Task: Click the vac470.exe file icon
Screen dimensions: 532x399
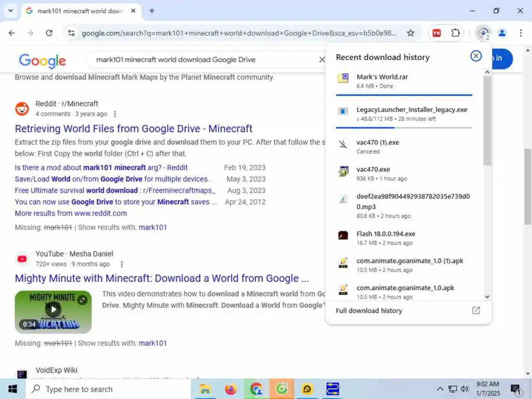Action: [x=343, y=171]
